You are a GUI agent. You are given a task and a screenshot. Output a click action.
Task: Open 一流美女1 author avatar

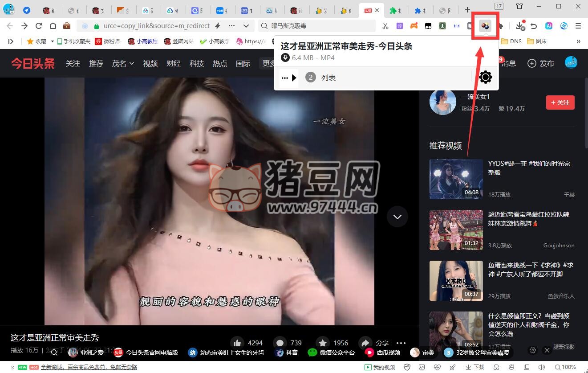tap(443, 102)
